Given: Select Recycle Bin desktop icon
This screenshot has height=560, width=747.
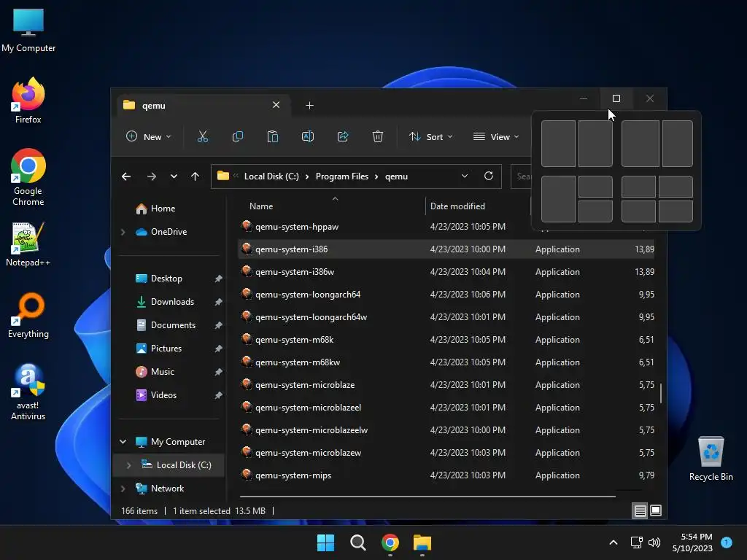Looking at the screenshot, I should tap(711, 459).
